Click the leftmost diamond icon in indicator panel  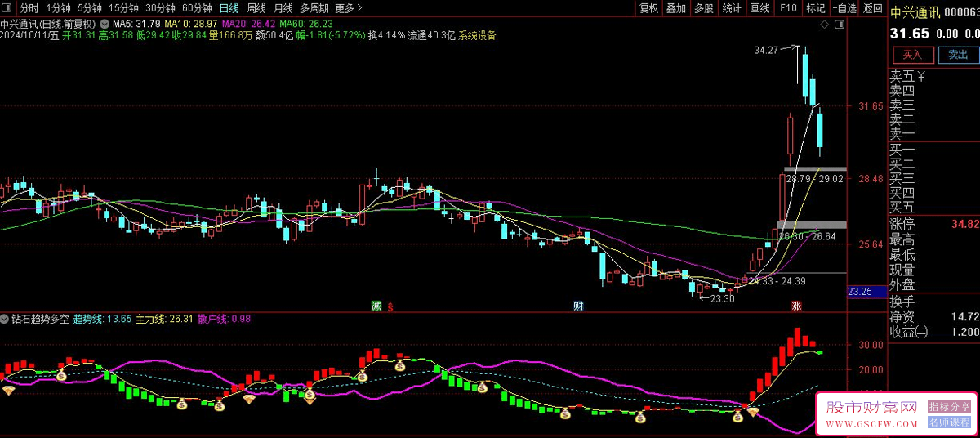8,391
